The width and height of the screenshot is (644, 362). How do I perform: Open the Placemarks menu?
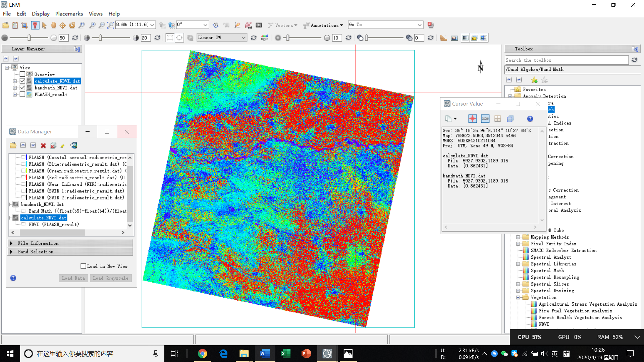pos(69,14)
